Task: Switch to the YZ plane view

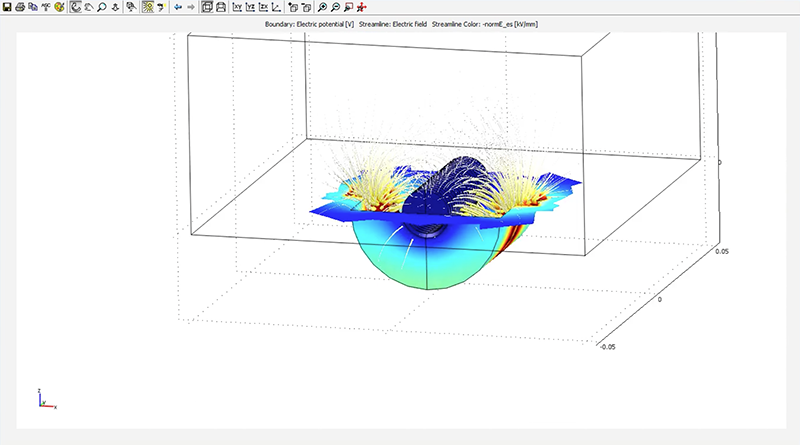Action: [249, 7]
